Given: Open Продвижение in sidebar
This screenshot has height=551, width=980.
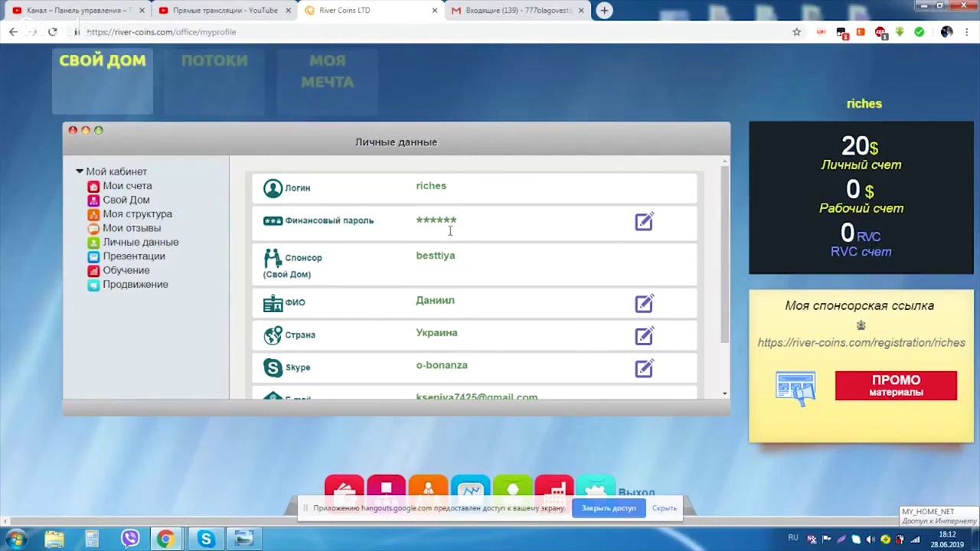Looking at the screenshot, I should point(136,285).
